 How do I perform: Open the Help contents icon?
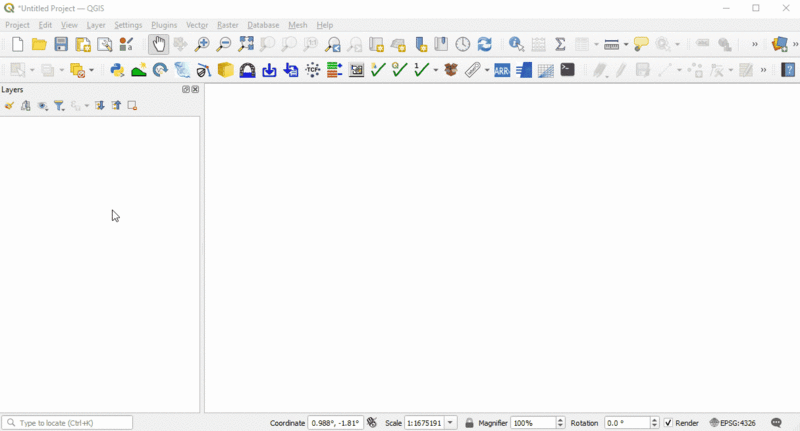[x=788, y=70]
